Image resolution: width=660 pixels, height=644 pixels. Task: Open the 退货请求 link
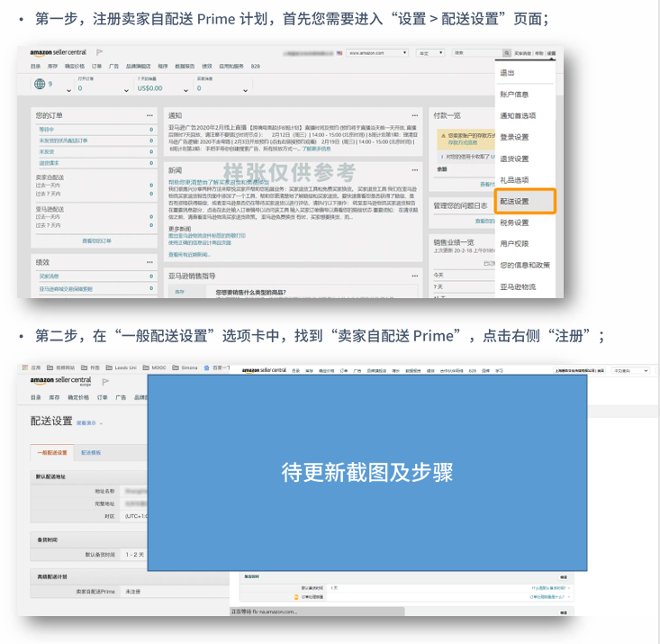click(x=49, y=163)
